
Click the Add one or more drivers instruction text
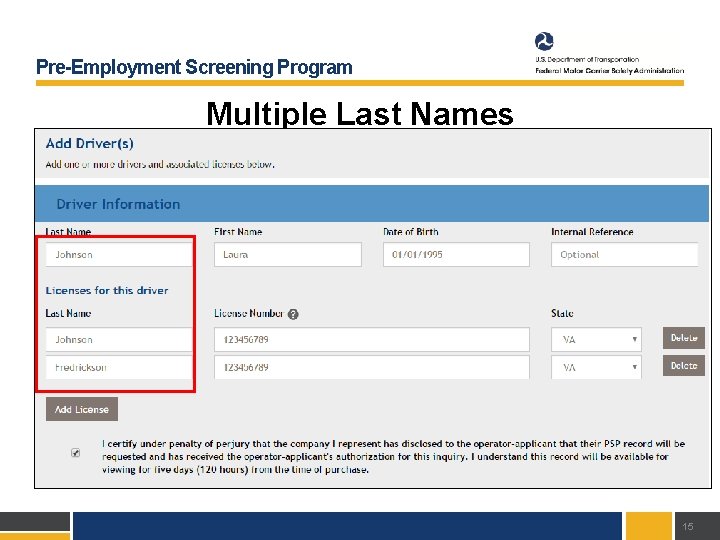(160, 164)
